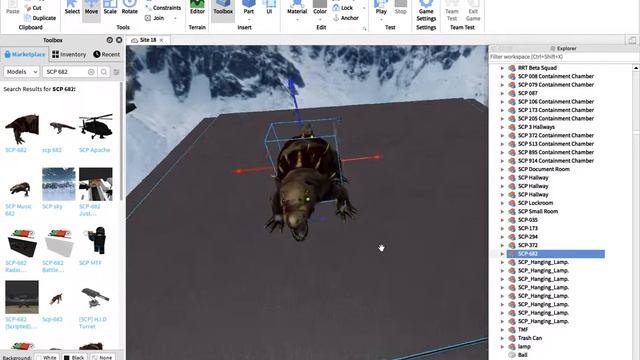640x360 pixels.
Task: Select SCP Small Room in Explorer
Action: pyautogui.click(x=538, y=211)
